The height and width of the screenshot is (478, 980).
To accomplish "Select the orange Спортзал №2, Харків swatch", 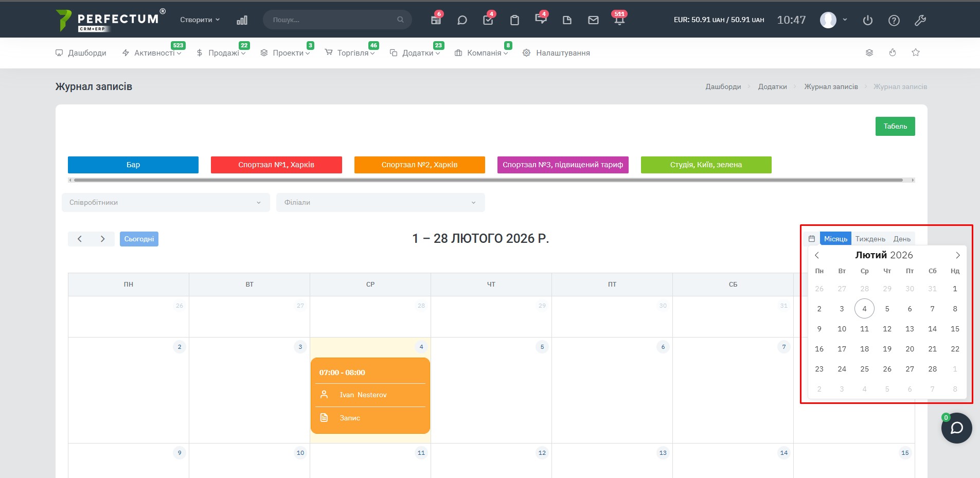I will 419,165.
